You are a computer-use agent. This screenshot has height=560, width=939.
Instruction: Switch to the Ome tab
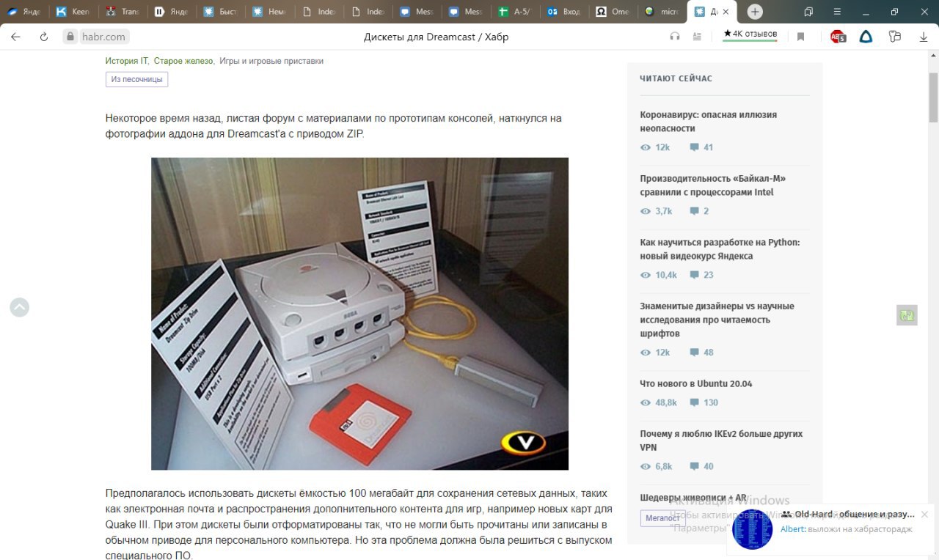pos(614,12)
